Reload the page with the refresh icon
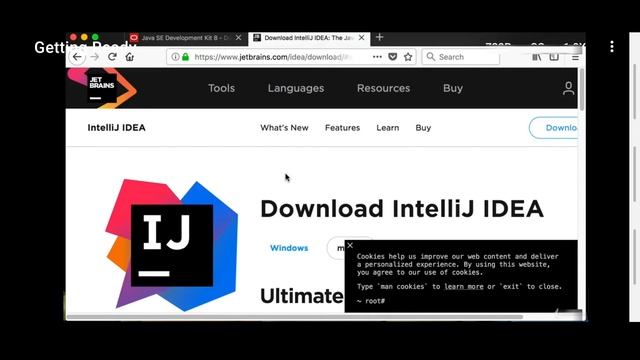The width and height of the screenshot is (640, 360). [x=112, y=57]
